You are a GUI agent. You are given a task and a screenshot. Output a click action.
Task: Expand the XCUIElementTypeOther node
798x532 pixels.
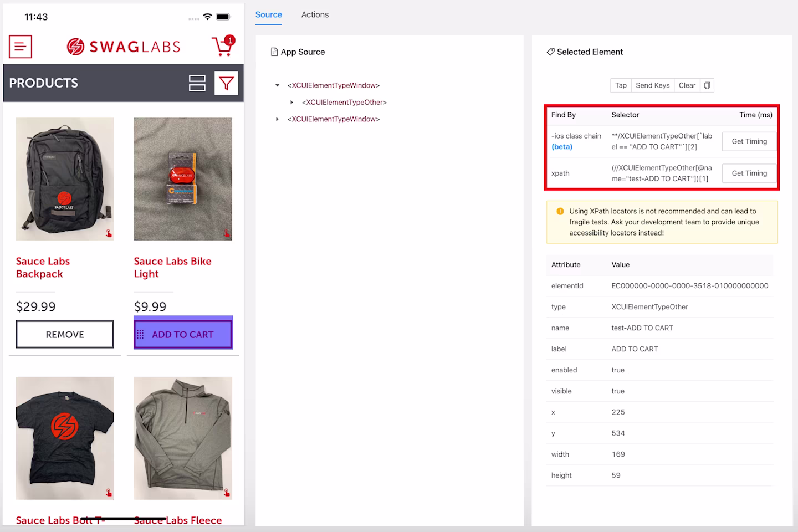292,103
